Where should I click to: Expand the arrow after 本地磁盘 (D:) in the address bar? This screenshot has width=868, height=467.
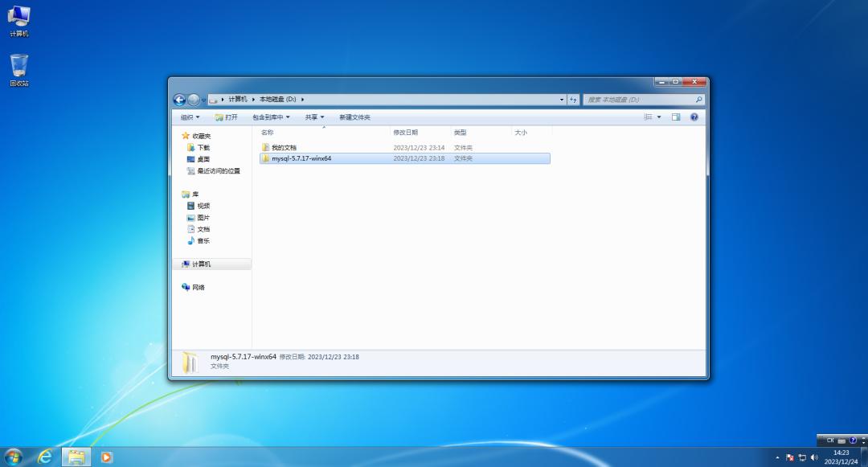tap(302, 100)
